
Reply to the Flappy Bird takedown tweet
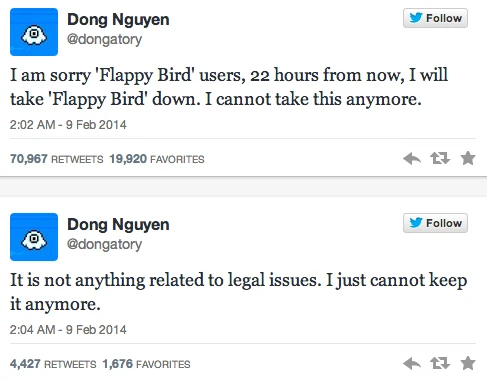412,159
